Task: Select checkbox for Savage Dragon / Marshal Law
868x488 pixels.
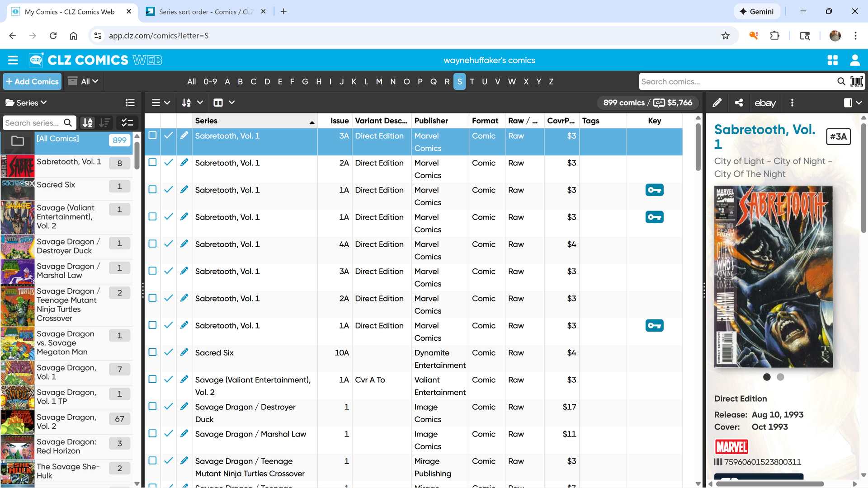Action: click(153, 433)
